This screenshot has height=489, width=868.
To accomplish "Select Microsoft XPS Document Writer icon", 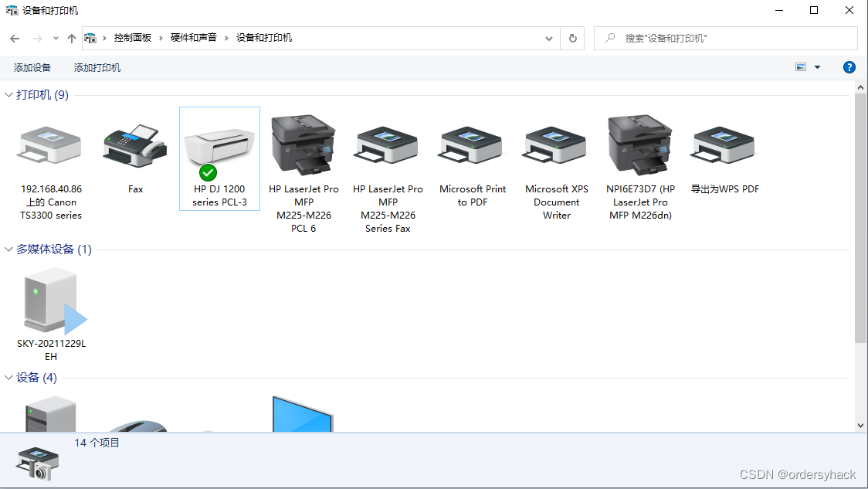I will [556, 145].
